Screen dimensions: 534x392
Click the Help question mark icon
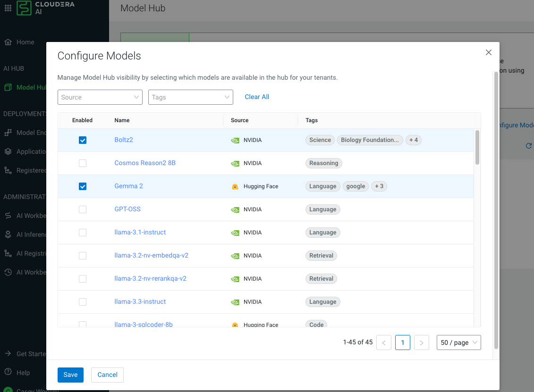coord(8,372)
